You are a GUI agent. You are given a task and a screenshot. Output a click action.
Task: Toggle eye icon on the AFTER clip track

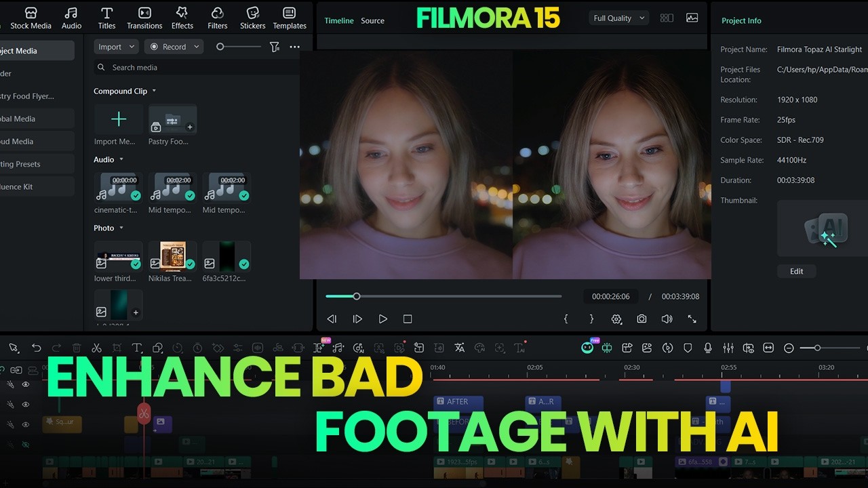coord(26,405)
